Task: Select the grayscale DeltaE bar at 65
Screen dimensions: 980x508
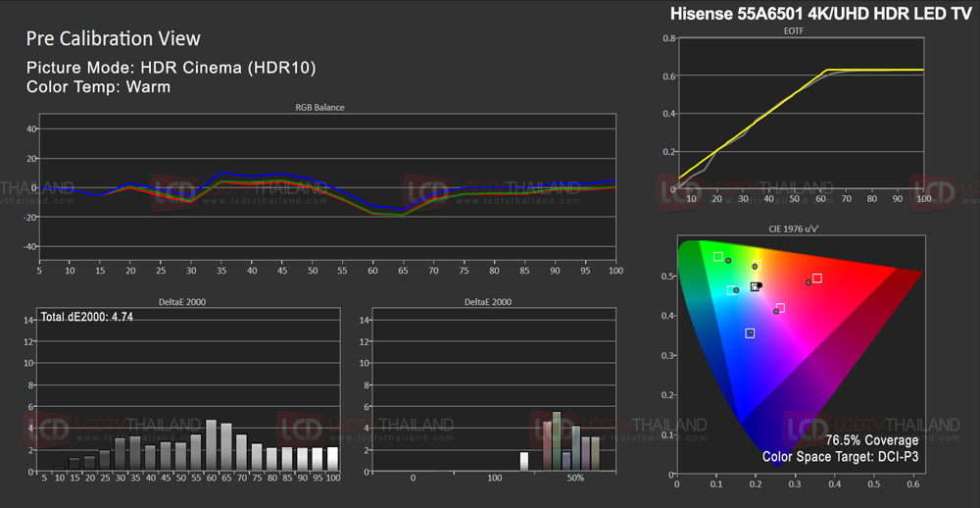Action: (x=226, y=446)
